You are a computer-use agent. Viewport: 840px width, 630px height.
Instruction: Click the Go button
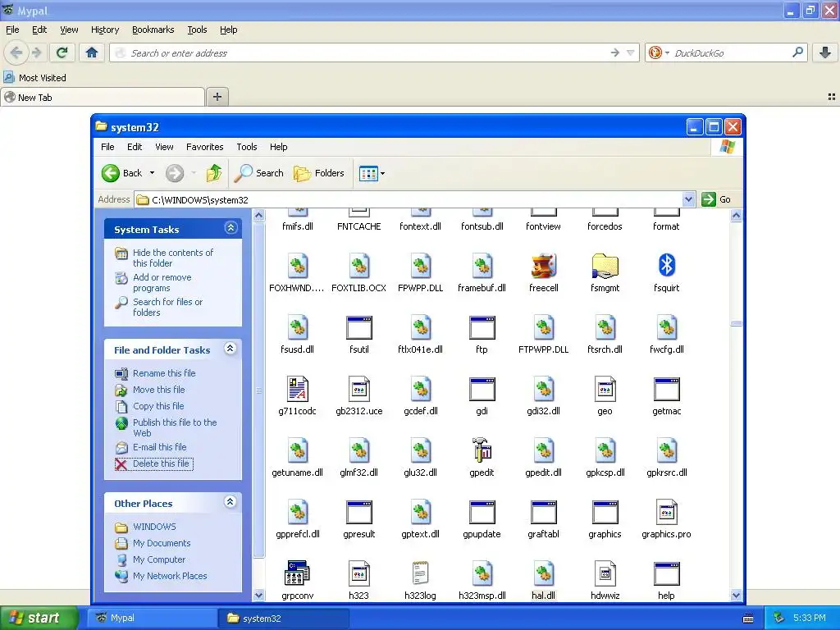[x=716, y=199]
